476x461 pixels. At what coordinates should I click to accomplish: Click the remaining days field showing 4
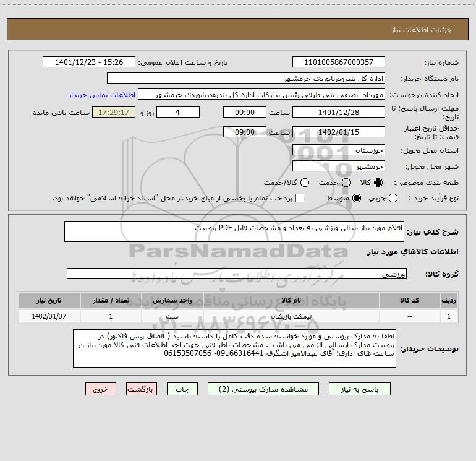coord(178,113)
